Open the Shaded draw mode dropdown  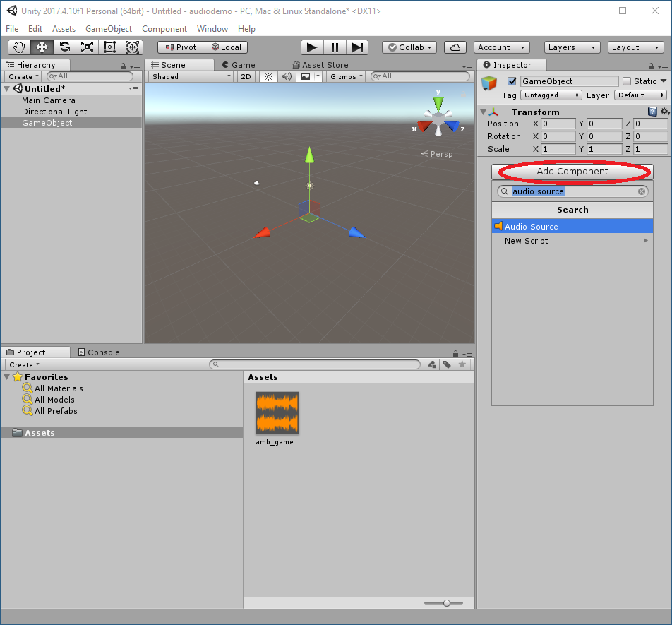(191, 76)
